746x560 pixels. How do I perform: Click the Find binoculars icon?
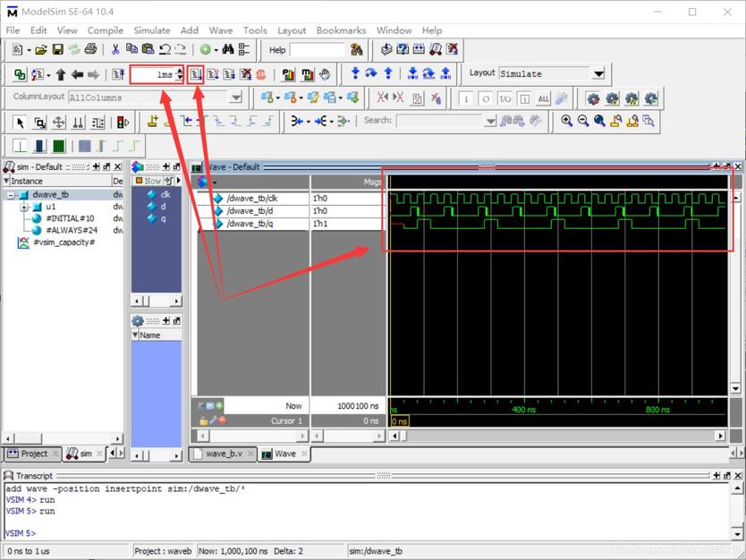tap(228, 49)
